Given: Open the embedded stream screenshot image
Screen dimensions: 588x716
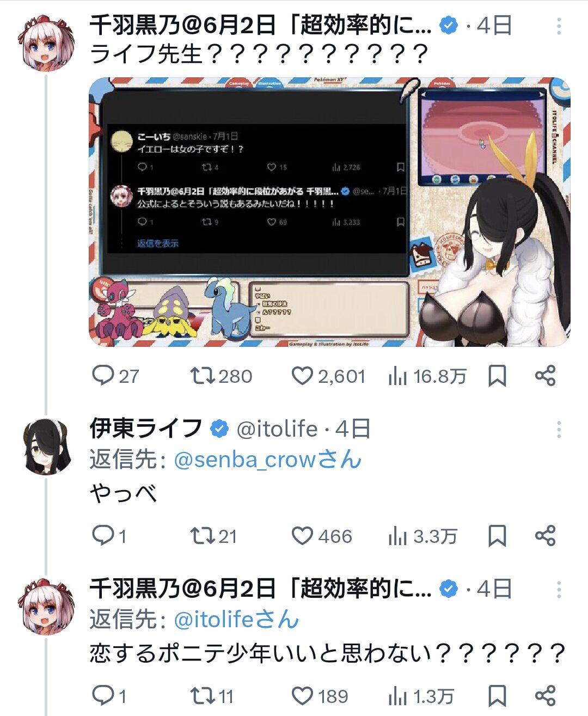Looking at the screenshot, I should 329,212.
